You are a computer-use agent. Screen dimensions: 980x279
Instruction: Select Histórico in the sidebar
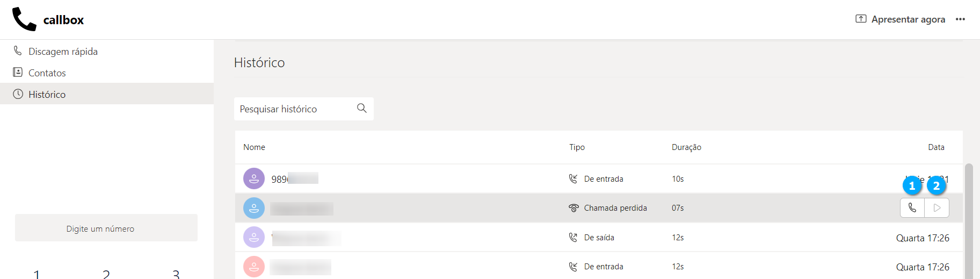pyautogui.click(x=47, y=95)
